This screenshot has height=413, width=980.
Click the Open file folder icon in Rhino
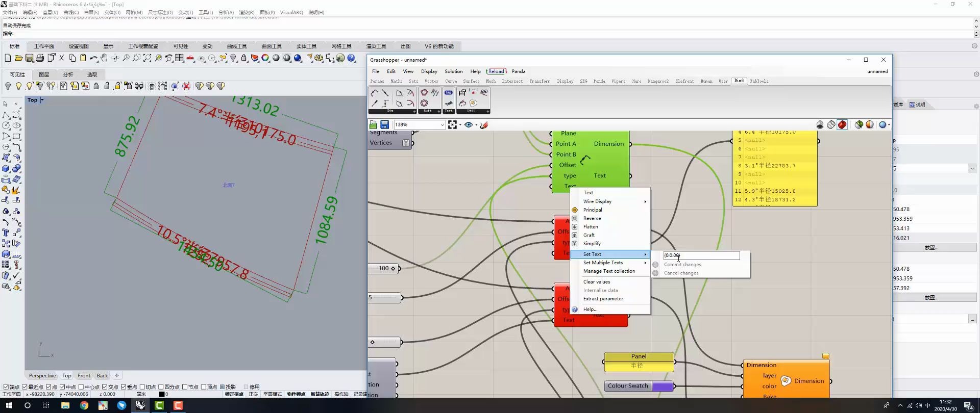(18, 58)
